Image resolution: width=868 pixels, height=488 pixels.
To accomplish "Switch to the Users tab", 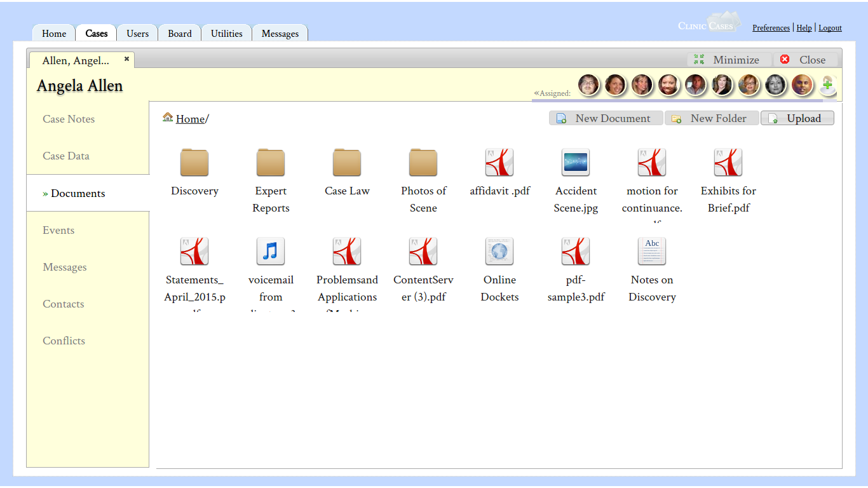I will (x=137, y=34).
